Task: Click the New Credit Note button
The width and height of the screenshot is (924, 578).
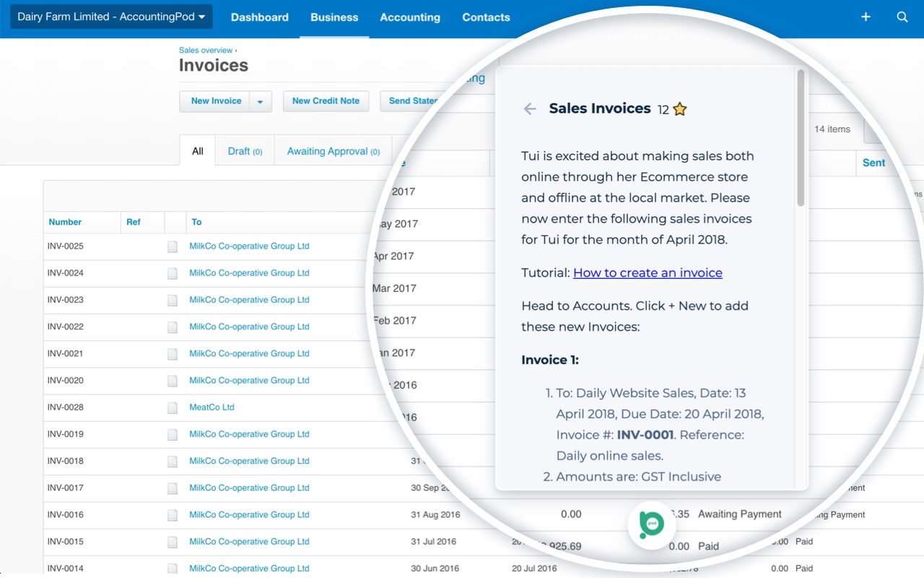Action: coord(326,101)
